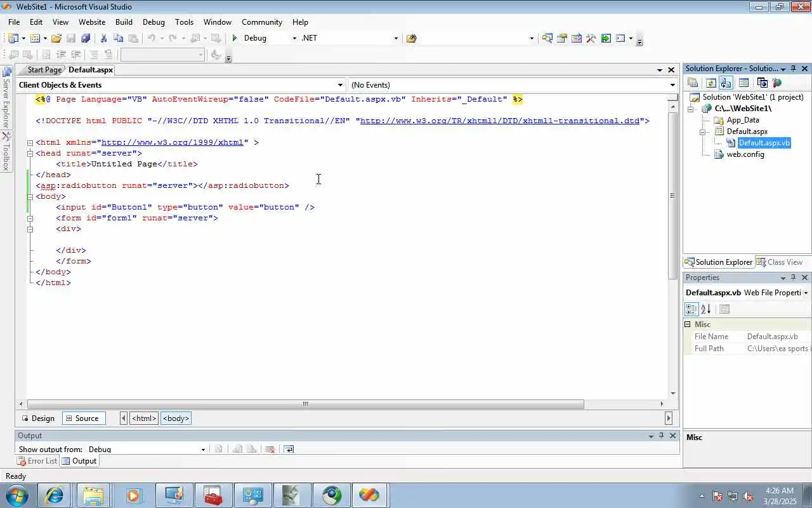Viewport: 812px width, 508px height.
Task: Click Visual Studio taskbar icon
Action: 369,495
